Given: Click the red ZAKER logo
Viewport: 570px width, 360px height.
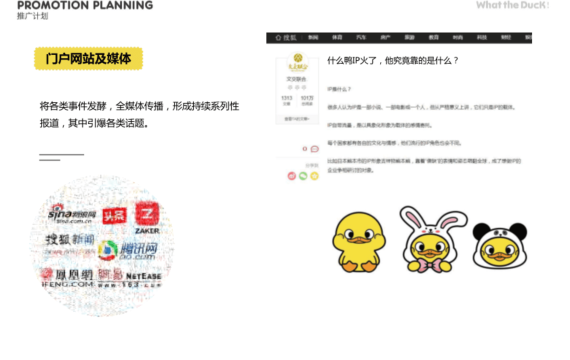Looking at the screenshot, I should 147,218.
